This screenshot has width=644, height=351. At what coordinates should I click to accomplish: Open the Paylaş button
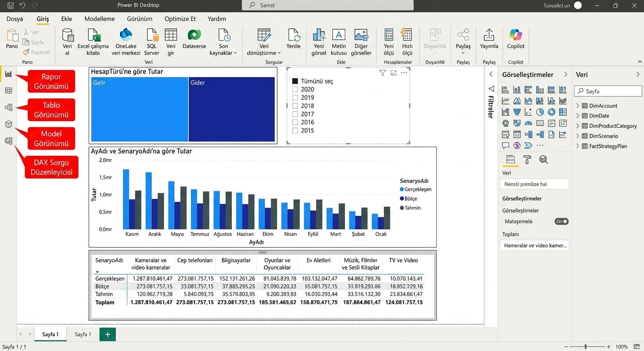463,41
